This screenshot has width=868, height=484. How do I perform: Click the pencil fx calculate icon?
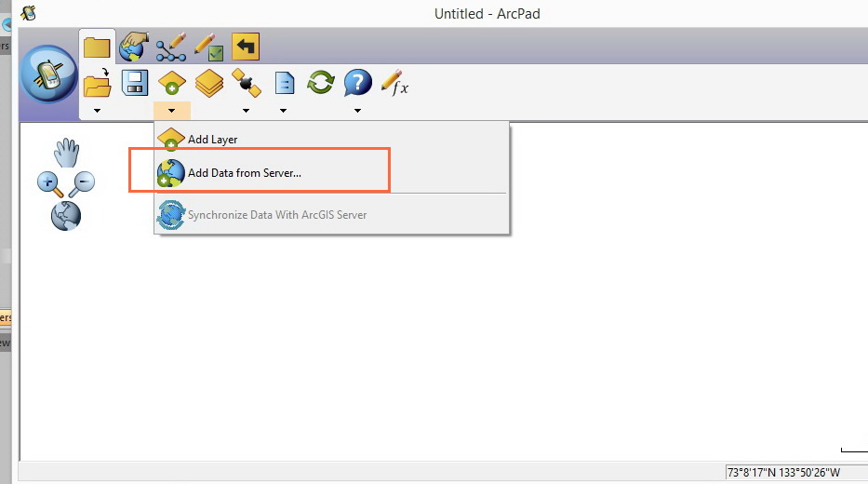pos(394,83)
